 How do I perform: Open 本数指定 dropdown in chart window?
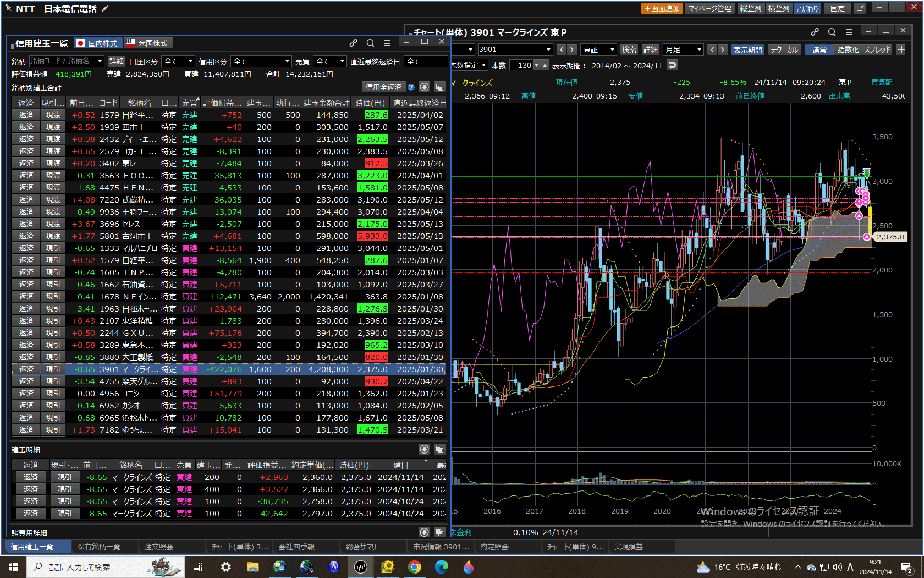[469, 66]
